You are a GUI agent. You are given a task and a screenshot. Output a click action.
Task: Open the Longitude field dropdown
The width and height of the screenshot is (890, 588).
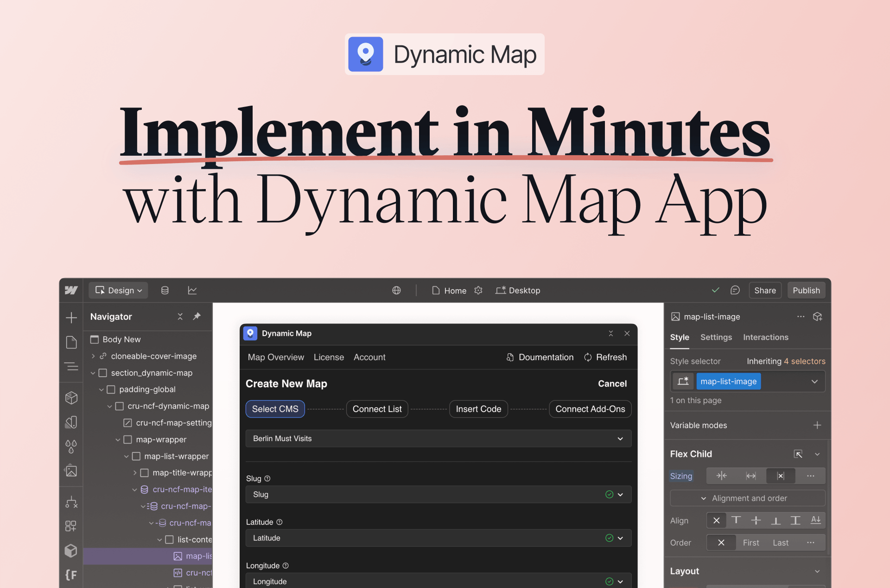pyautogui.click(x=439, y=581)
